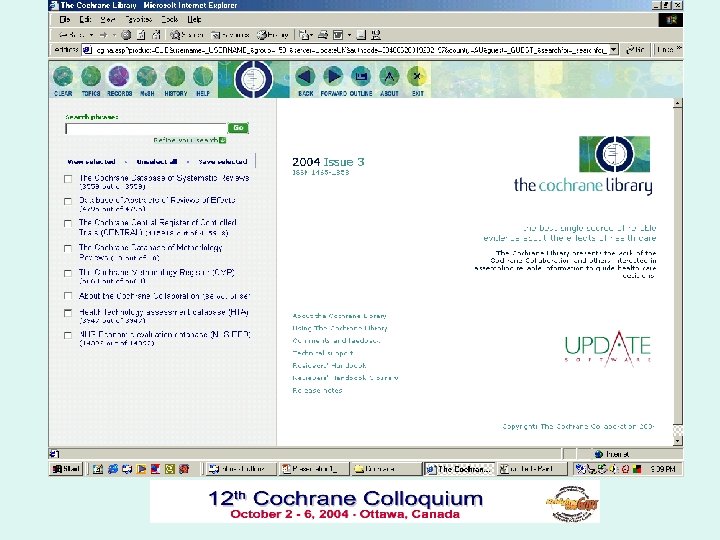Open the Outline icon
Viewport: 720px width, 540px height.
pyautogui.click(x=361, y=76)
